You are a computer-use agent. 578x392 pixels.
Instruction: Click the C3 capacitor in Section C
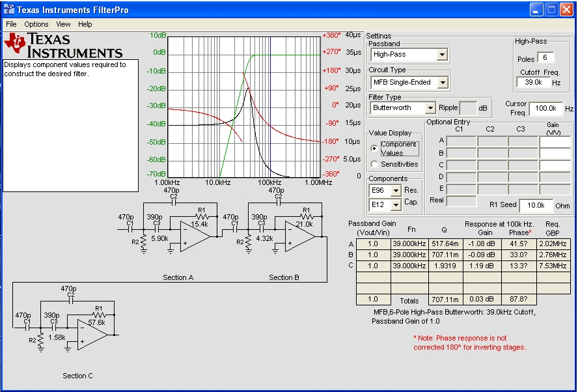pyautogui.click(x=54, y=327)
